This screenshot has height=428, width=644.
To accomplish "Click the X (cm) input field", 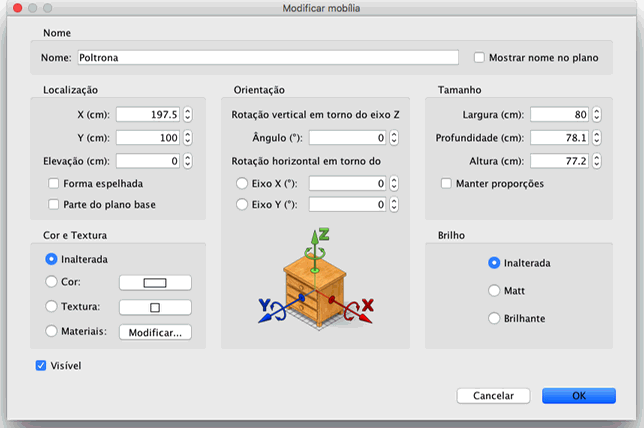I will pyautogui.click(x=148, y=114).
